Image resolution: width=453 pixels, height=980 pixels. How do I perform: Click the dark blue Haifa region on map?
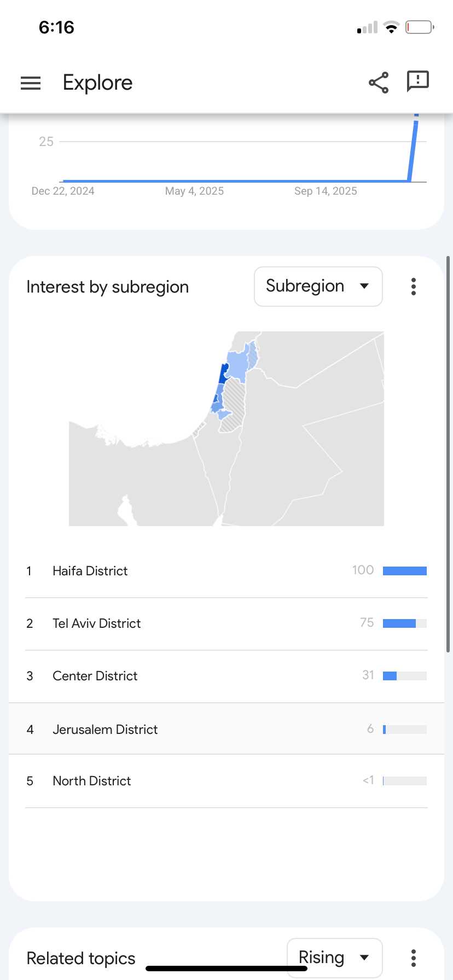point(223,375)
